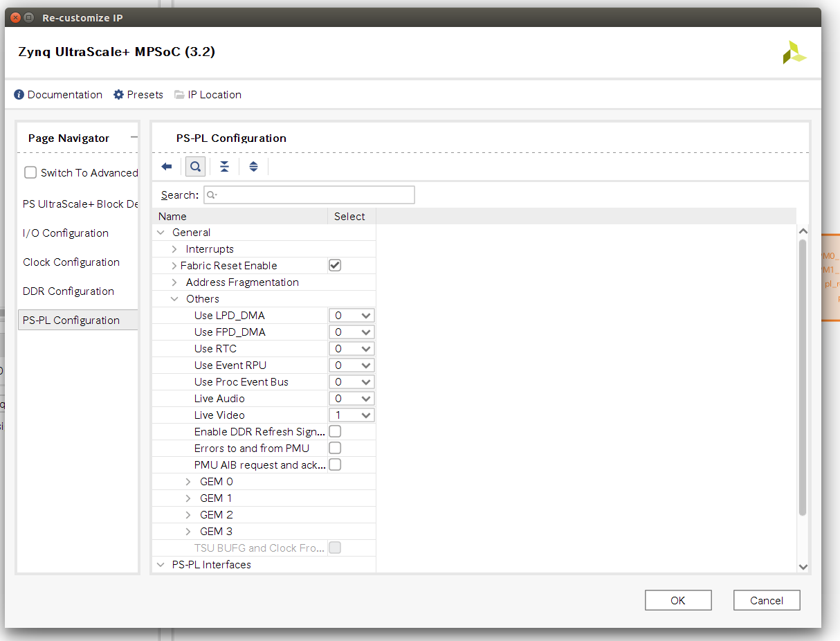Screen dimensions: 840x641
Task: Open Live Video dropdown
Action: [351, 415]
